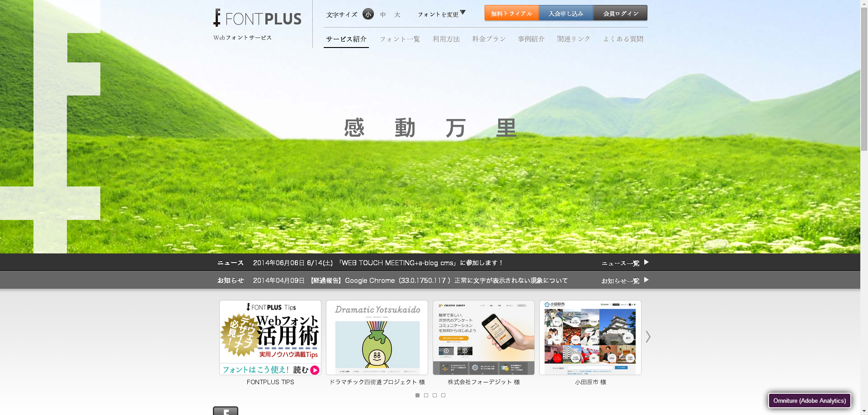Click the page vertical scrollbar thumb
The width and height of the screenshot is (868, 415).
tap(864, 77)
